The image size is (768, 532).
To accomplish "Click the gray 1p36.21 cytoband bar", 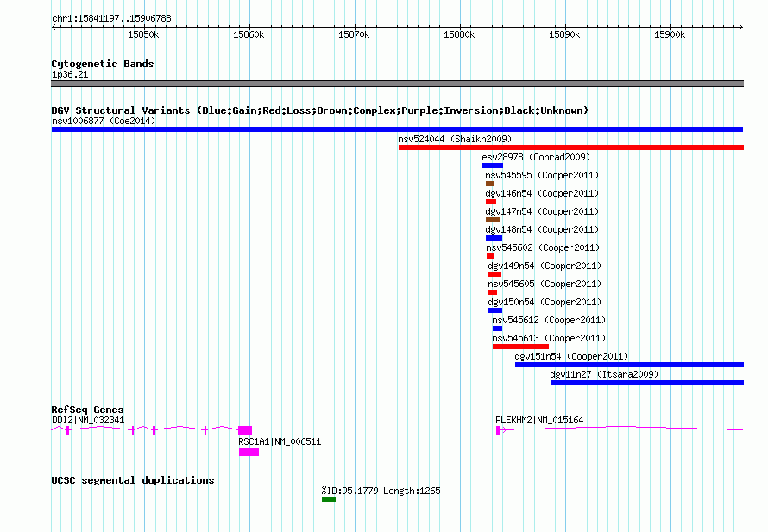I will click(x=397, y=84).
